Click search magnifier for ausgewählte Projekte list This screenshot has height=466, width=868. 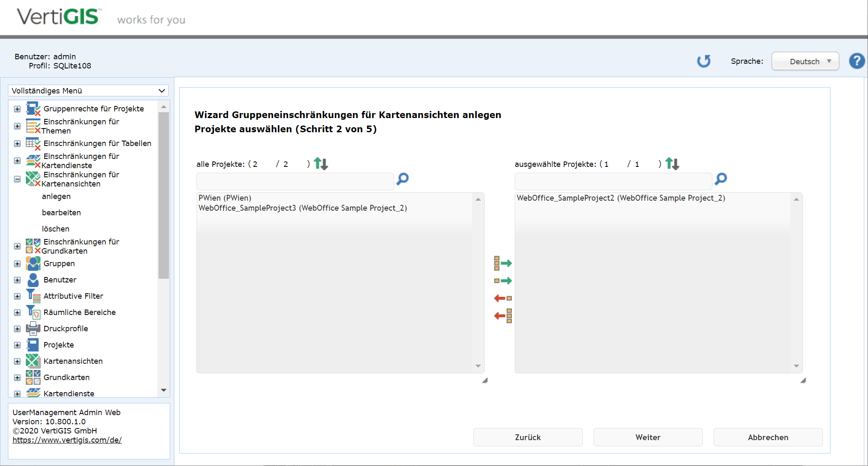coord(721,179)
